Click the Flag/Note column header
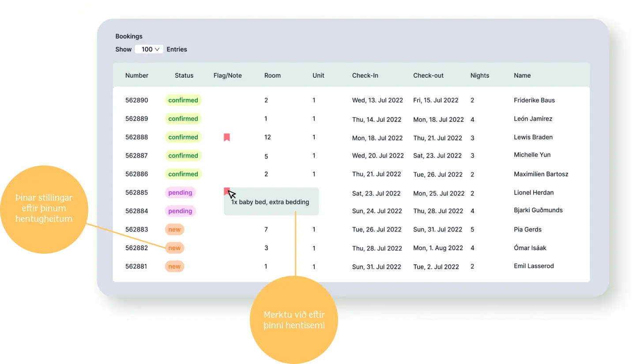This screenshot has width=636, height=364. pyautogui.click(x=227, y=75)
